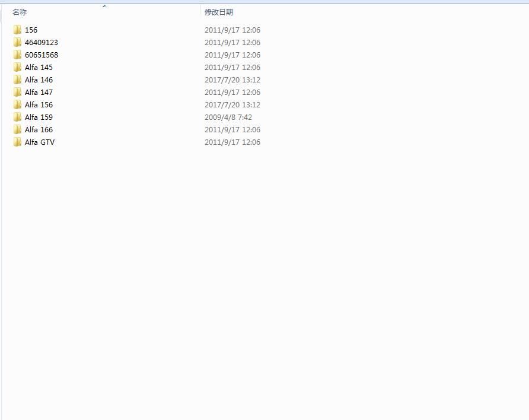
Task: Click the 2017/7/20 13:12 date of Alfa 146
Action: 232,79
